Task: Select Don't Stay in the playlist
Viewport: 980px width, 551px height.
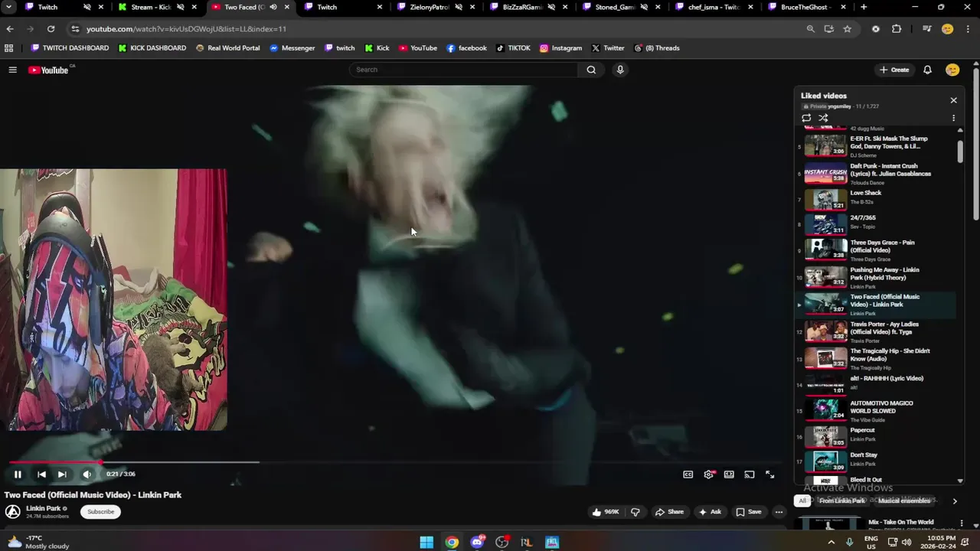Action: (x=874, y=461)
